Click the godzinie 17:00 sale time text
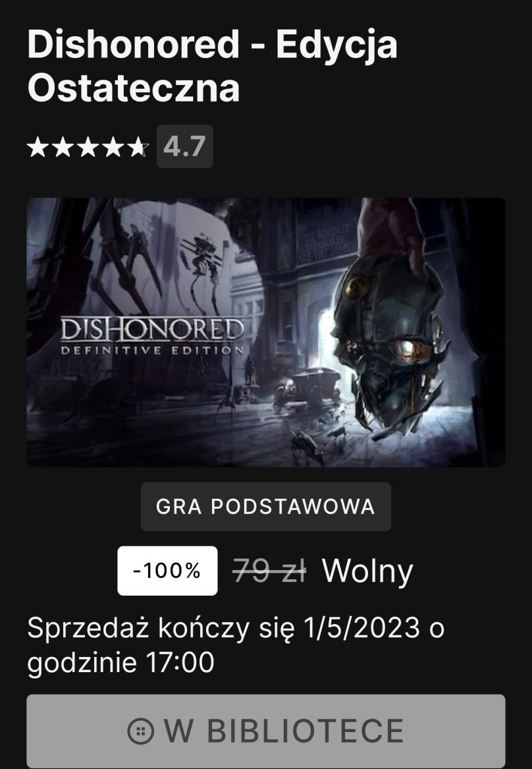Image resolution: width=532 pixels, height=769 pixels. (x=120, y=662)
